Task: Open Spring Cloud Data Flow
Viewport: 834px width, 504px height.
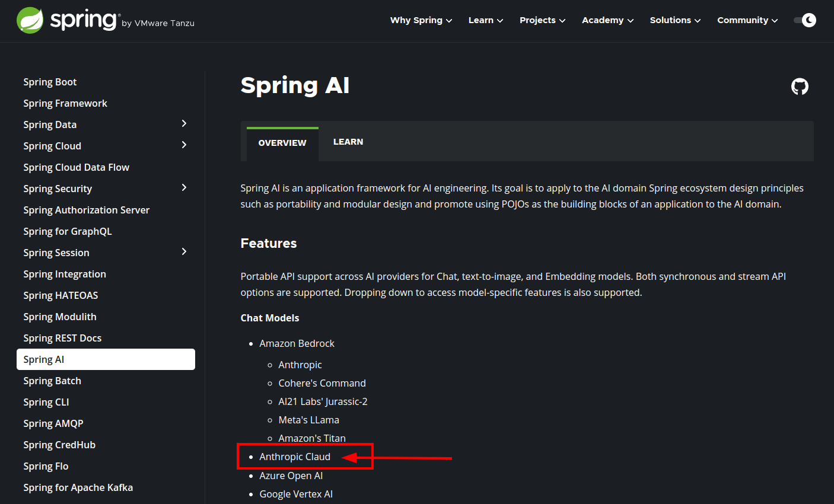Action: pyautogui.click(x=76, y=167)
